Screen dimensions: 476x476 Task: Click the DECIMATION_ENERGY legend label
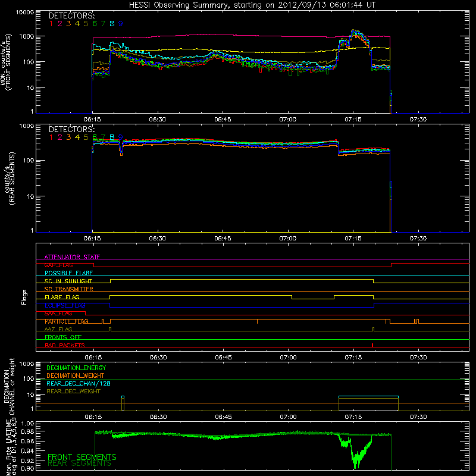(76, 368)
